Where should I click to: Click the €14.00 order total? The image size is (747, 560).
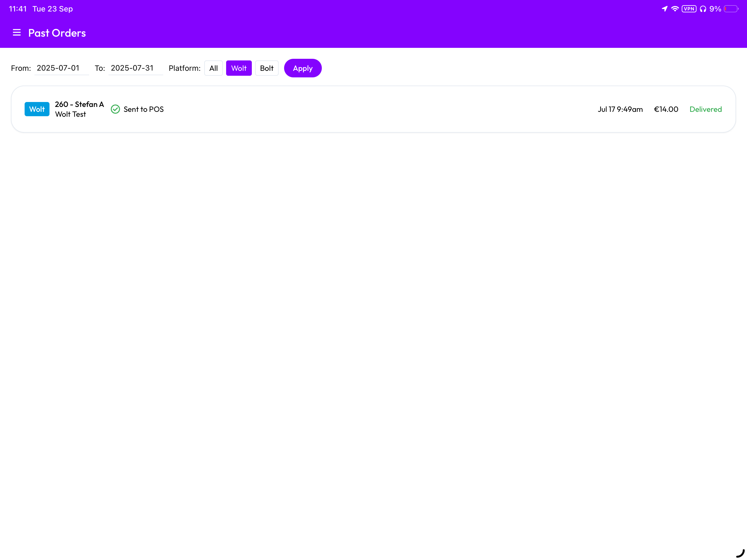click(x=666, y=109)
